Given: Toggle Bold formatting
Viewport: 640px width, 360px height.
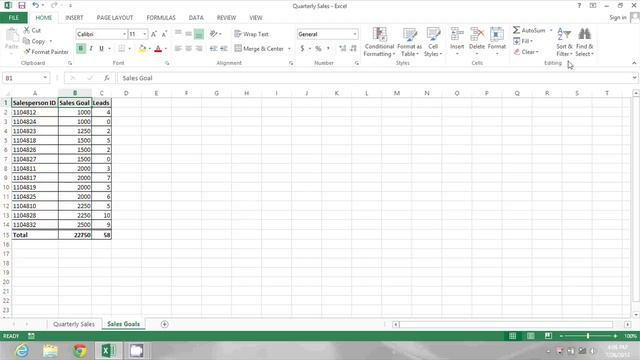Looking at the screenshot, I should pos(81,49).
